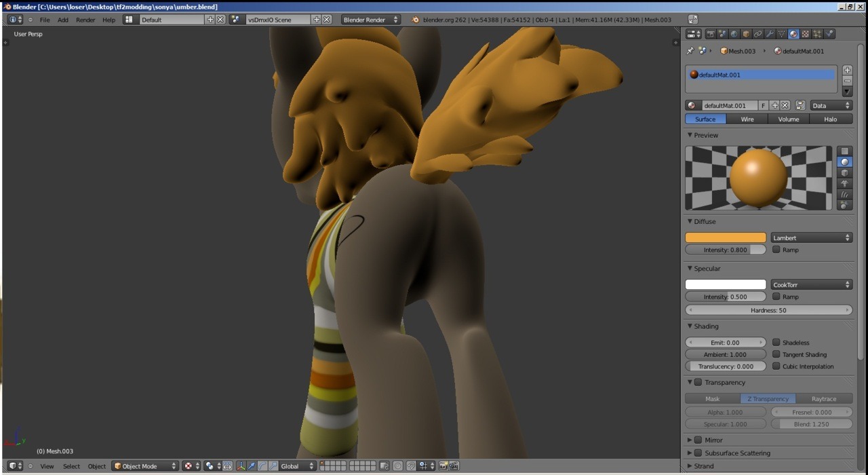Toggle the 3D manipulator axes icon
The height and width of the screenshot is (475, 868).
241,466
